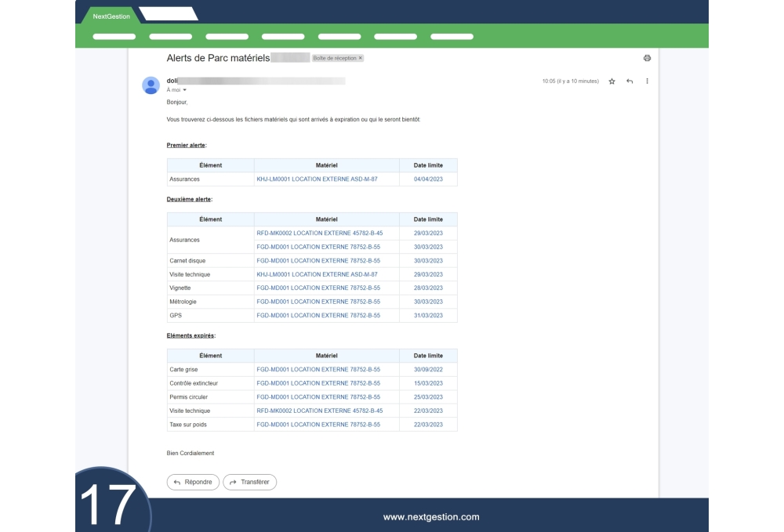
Task: Open the three-dot more options menu
Action: point(647,81)
